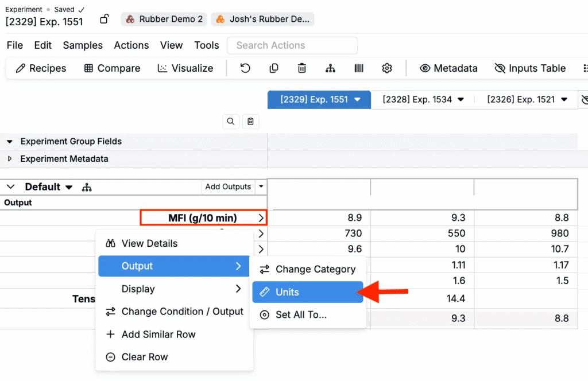Open the Compare view button
The width and height of the screenshot is (588, 381).
(112, 68)
